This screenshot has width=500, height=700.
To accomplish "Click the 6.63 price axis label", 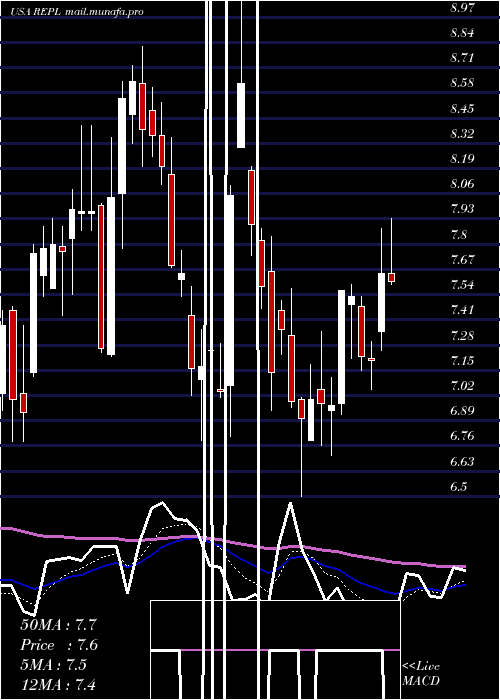I will pos(462,461).
